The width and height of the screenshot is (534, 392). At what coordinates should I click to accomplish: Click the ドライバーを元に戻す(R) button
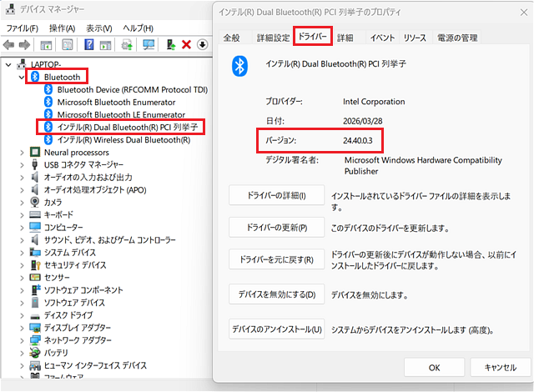coord(276,259)
